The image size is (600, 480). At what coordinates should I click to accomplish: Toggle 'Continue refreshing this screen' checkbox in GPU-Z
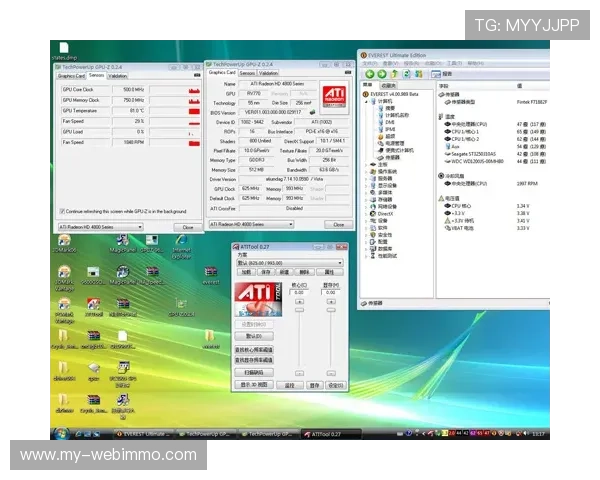tap(62, 211)
